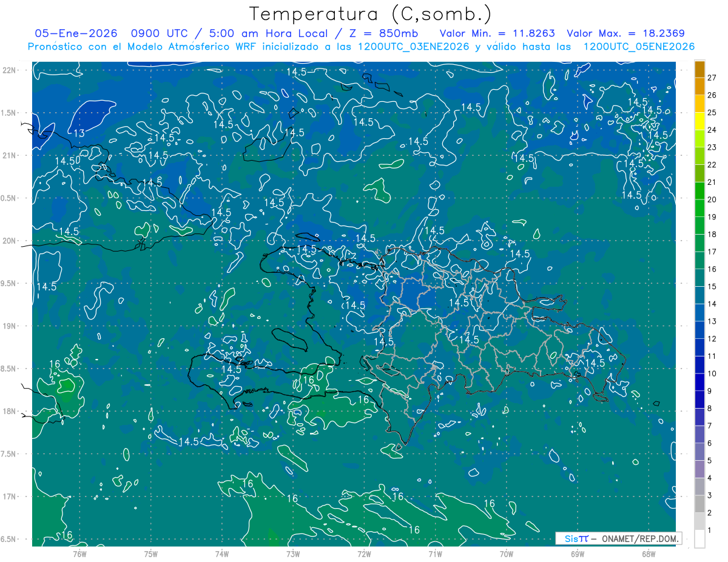Image resolution: width=728 pixels, height=562 pixels.
Task: Click the 'Valor Max. = 18.2369' text
Action: (625, 34)
